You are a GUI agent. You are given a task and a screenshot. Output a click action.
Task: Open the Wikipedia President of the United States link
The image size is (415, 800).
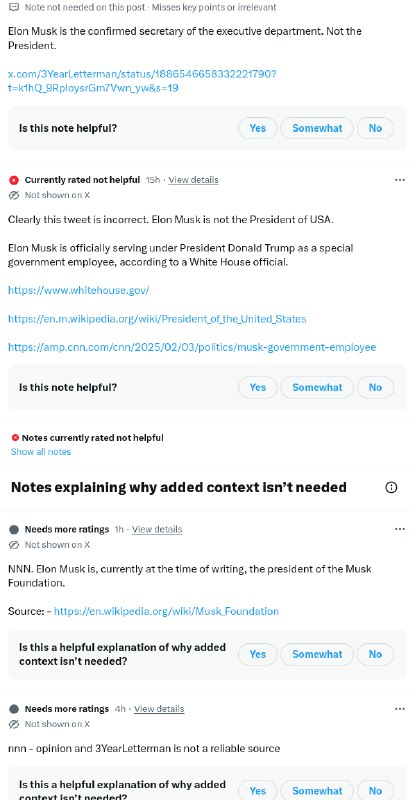click(x=157, y=319)
